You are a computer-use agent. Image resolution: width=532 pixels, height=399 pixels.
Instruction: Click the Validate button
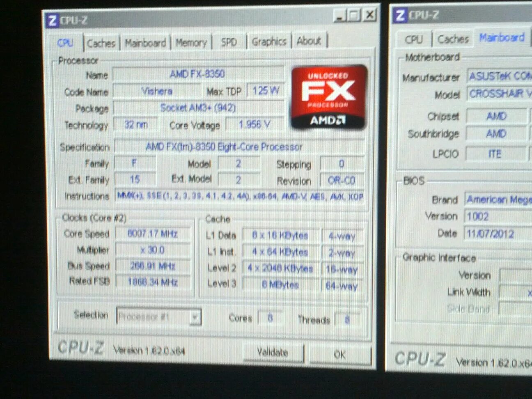pyautogui.click(x=273, y=352)
